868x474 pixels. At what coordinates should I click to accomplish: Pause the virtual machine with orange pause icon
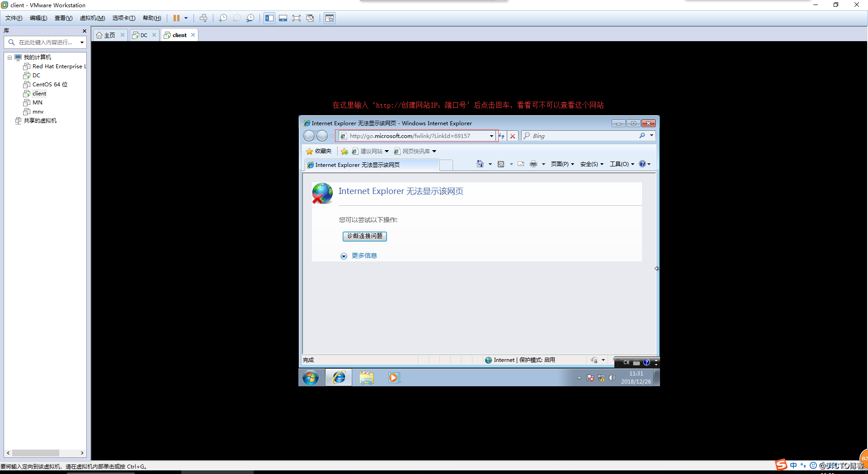[176, 18]
